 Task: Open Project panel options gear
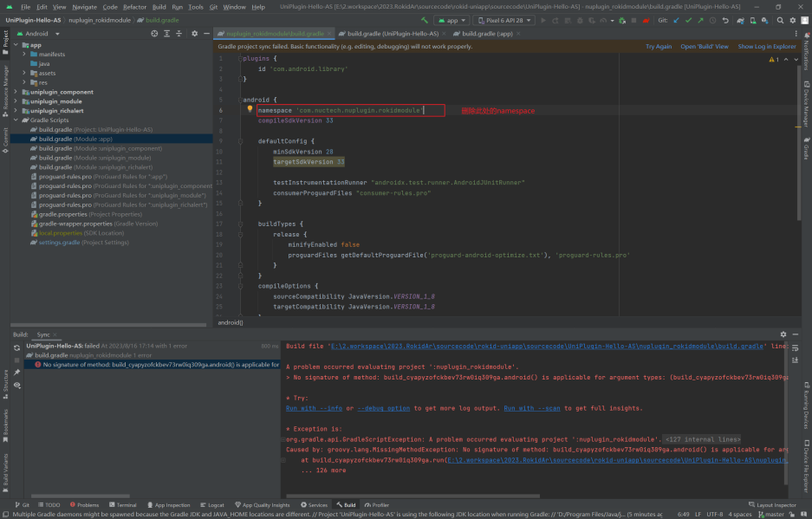point(195,33)
